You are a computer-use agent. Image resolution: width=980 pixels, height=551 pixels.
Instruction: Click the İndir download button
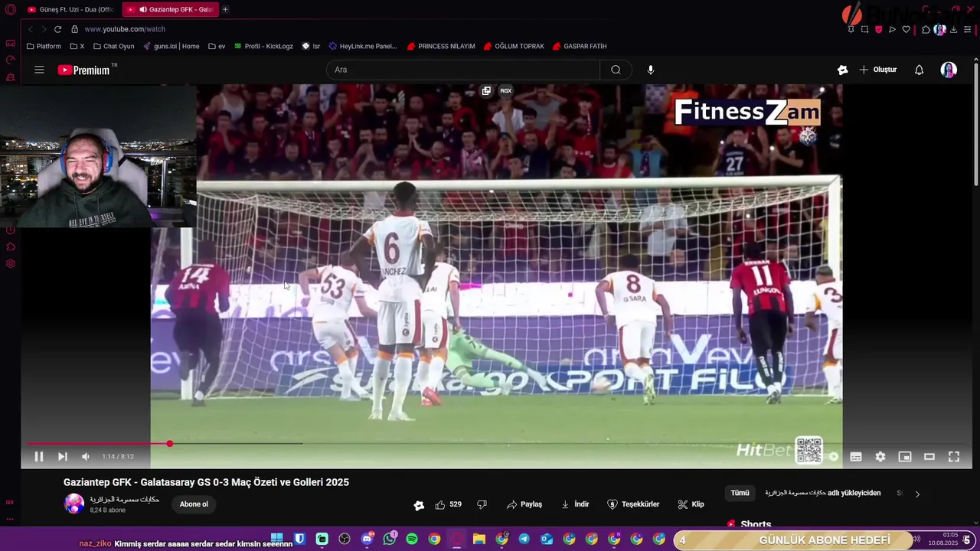[575, 504]
